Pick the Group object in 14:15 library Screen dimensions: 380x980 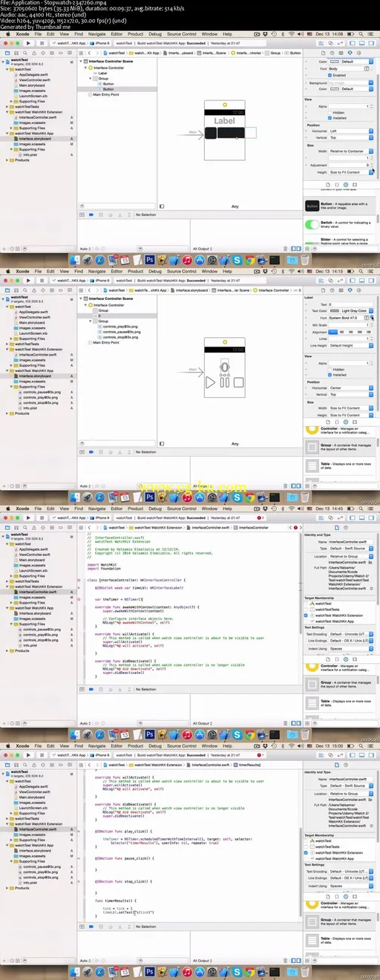[x=340, y=446]
